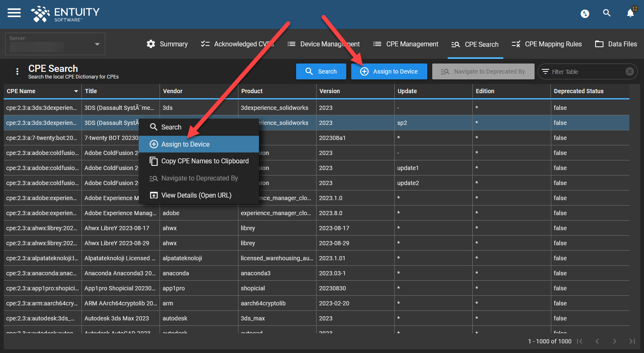Viewport: 644px width, 353px height.
Task: Sort by Version column header
Action: click(355, 91)
